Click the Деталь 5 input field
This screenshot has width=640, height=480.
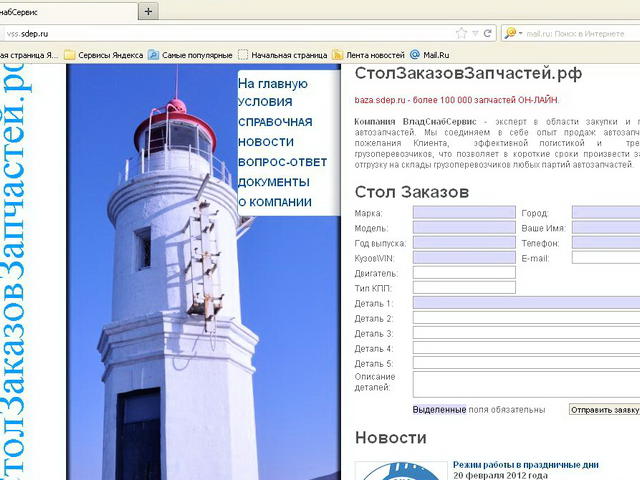tap(527, 363)
